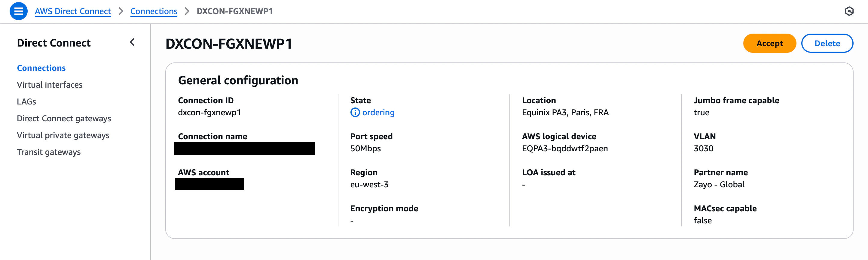Viewport: 868px width, 260px height.
Task: Open Virtual interfaces in the sidebar
Action: pyautogui.click(x=50, y=85)
